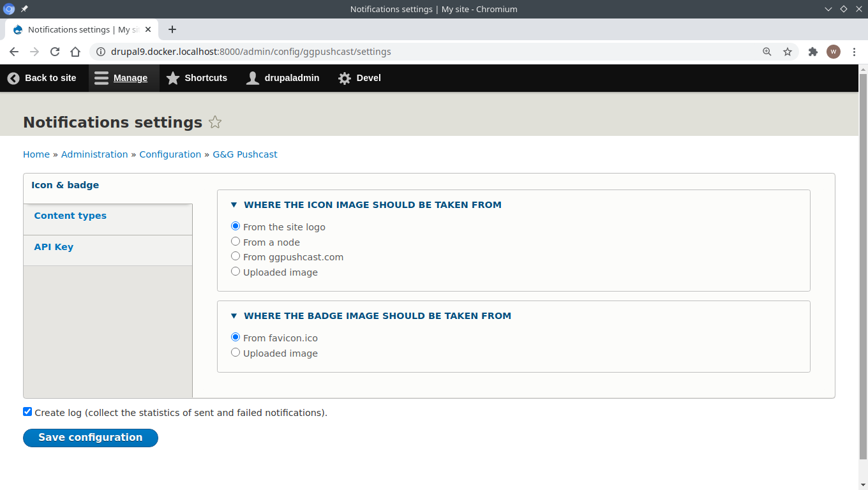868x490 pixels.
Task: Open the API Key settings tab
Action: (x=53, y=247)
